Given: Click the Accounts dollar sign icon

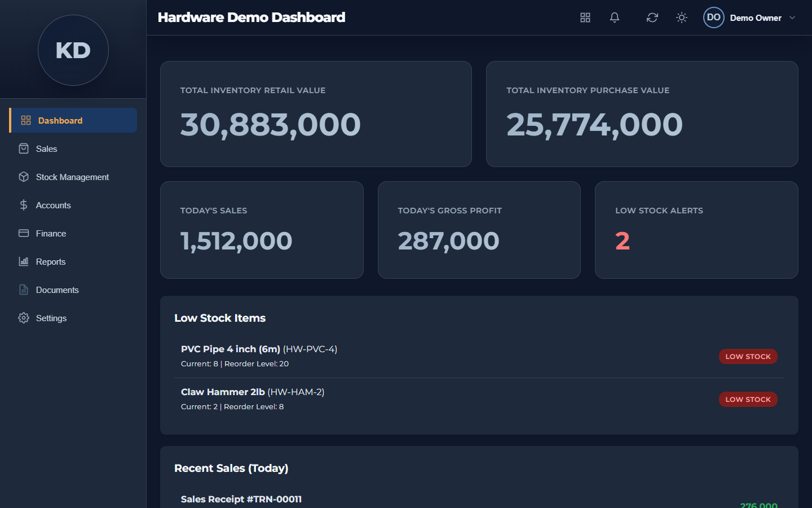Looking at the screenshot, I should point(24,205).
